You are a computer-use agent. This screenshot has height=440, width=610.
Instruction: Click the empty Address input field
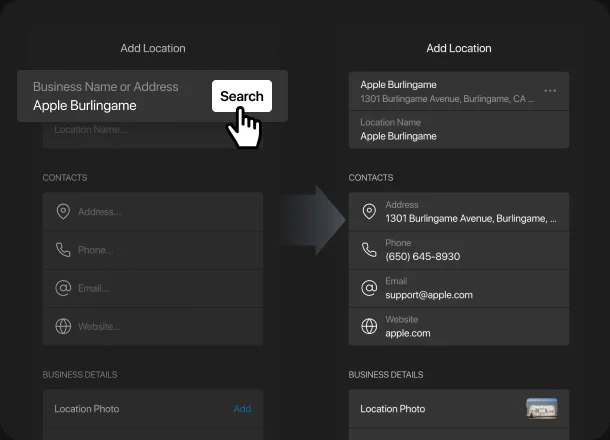point(160,212)
